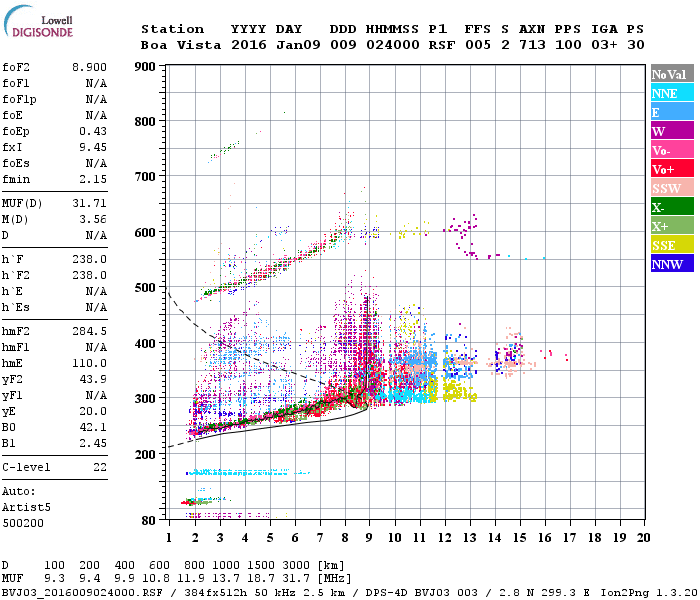Select the SSE yellow legend swatch
700x600 pixels.
(x=672, y=245)
